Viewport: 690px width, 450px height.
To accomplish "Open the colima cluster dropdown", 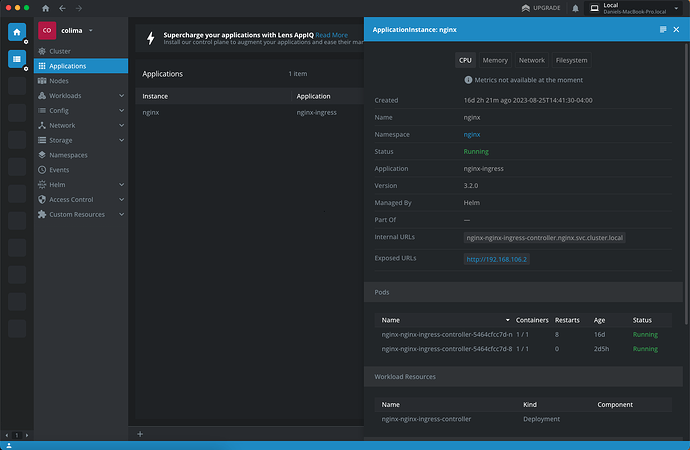I will pos(91,30).
